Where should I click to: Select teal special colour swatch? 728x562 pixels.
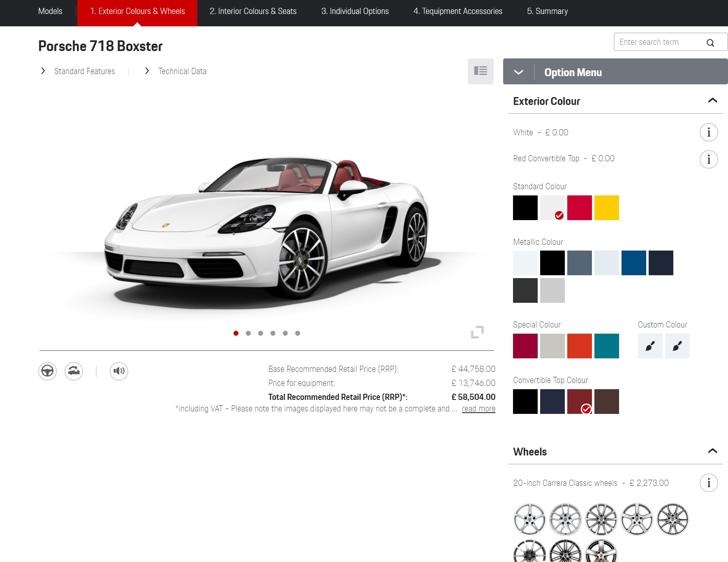[607, 346]
